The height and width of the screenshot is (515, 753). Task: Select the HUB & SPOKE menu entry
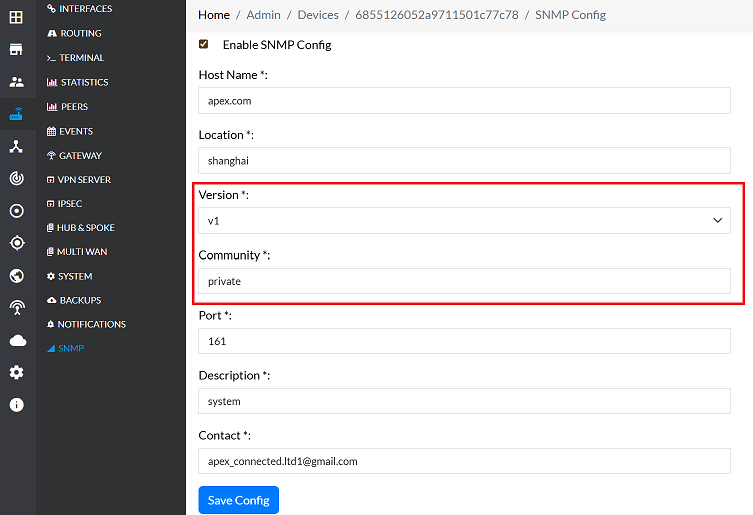click(x=85, y=228)
